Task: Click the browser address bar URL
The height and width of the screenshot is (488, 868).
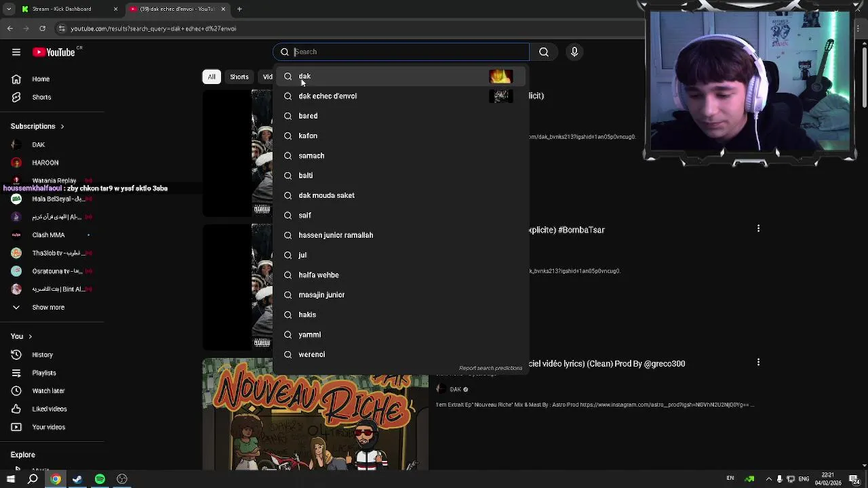Action: pos(153,28)
